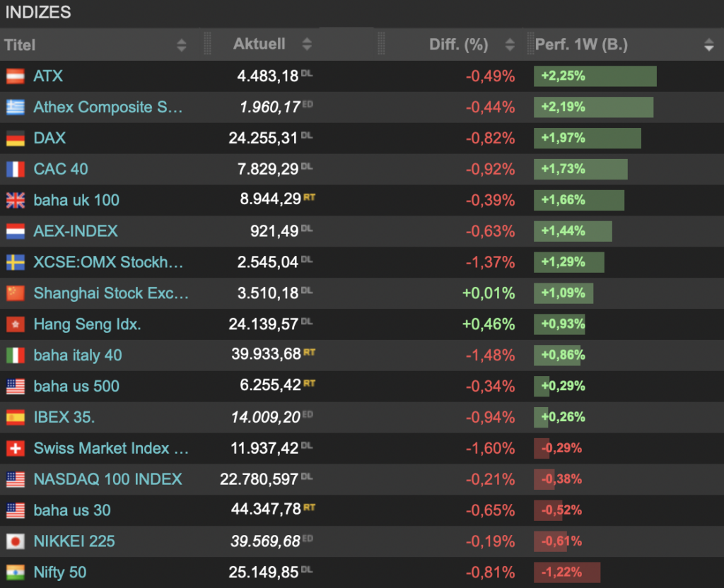Image resolution: width=724 pixels, height=588 pixels.
Task: Open the DAX index link
Action: click(x=49, y=138)
